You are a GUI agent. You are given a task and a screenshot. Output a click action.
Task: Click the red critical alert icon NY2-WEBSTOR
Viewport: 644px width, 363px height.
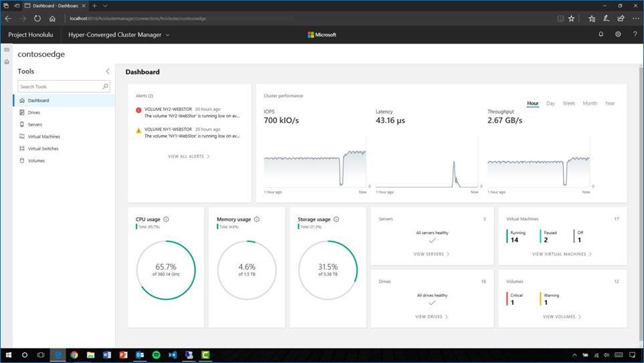138,110
